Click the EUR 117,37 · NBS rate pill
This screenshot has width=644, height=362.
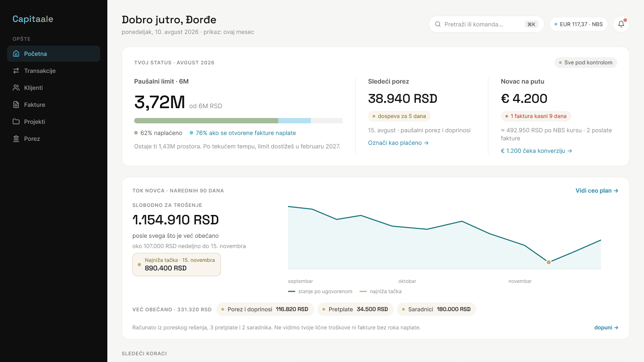[578, 24]
